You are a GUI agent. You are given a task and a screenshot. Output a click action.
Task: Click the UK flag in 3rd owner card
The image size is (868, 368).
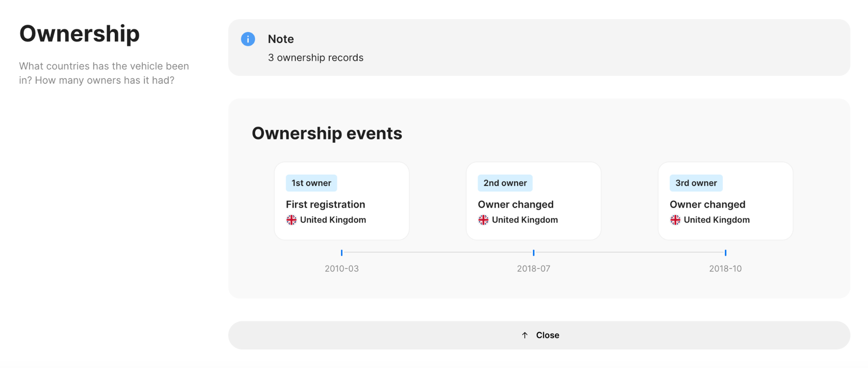coord(675,220)
